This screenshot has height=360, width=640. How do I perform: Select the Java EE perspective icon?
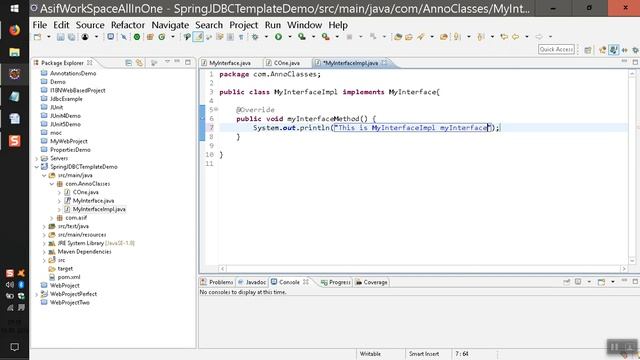click(x=602, y=50)
